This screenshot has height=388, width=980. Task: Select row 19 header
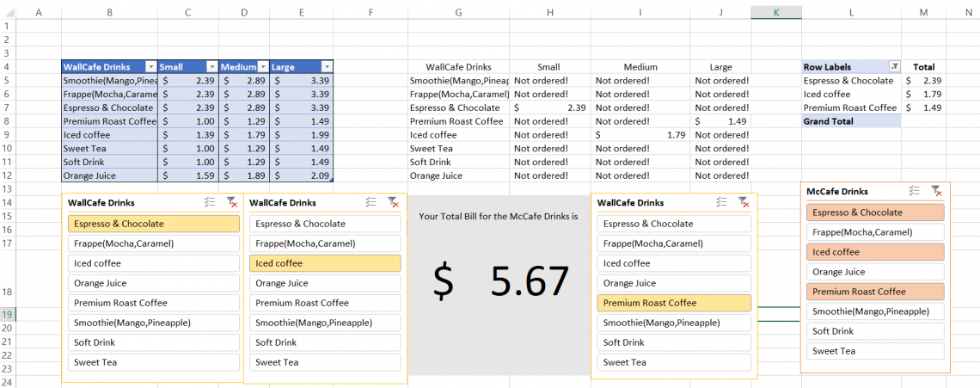pos(8,315)
